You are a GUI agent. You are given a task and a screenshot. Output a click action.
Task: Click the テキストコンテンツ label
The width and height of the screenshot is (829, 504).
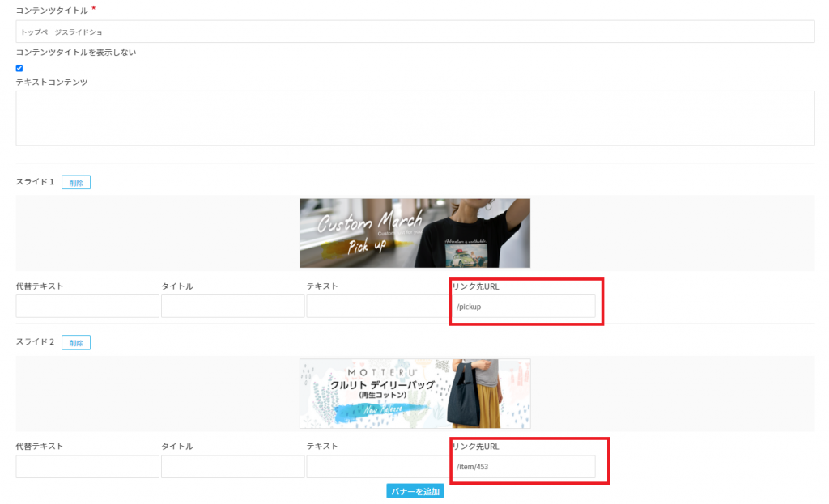click(x=52, y=83)
